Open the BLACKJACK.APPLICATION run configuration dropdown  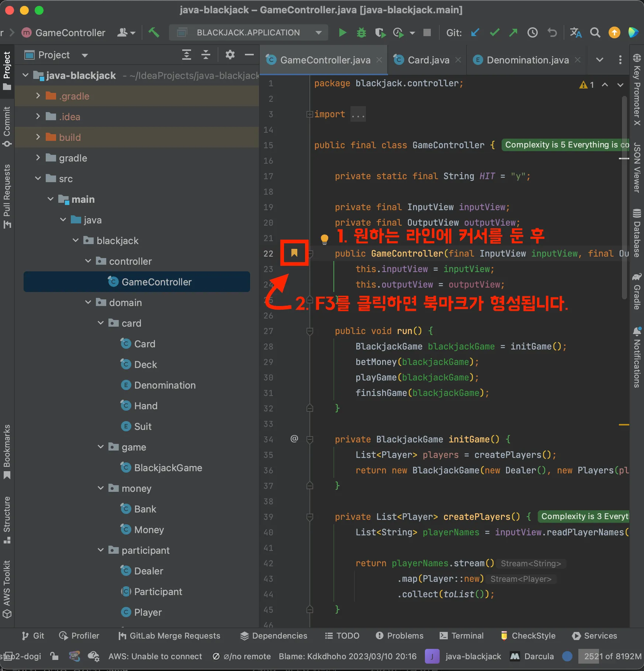248,33
